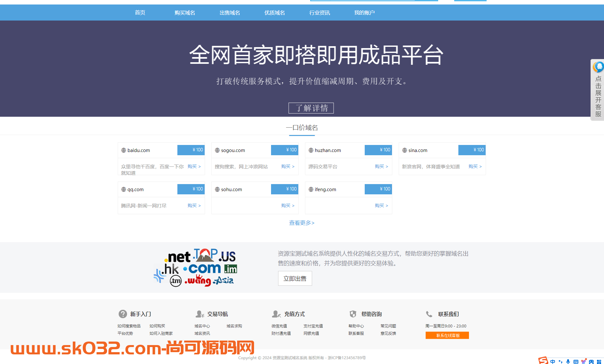Open the 行业资讯 navigation menu item
604x364 pixels.
(x=319, y=13)
